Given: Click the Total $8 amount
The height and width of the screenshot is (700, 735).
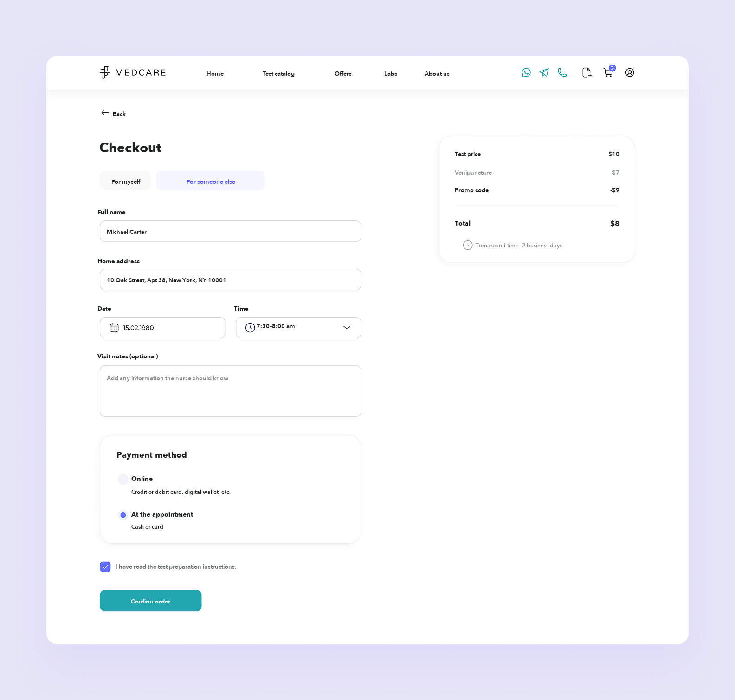Looking at the screenshot, I should tap(615, 224).
